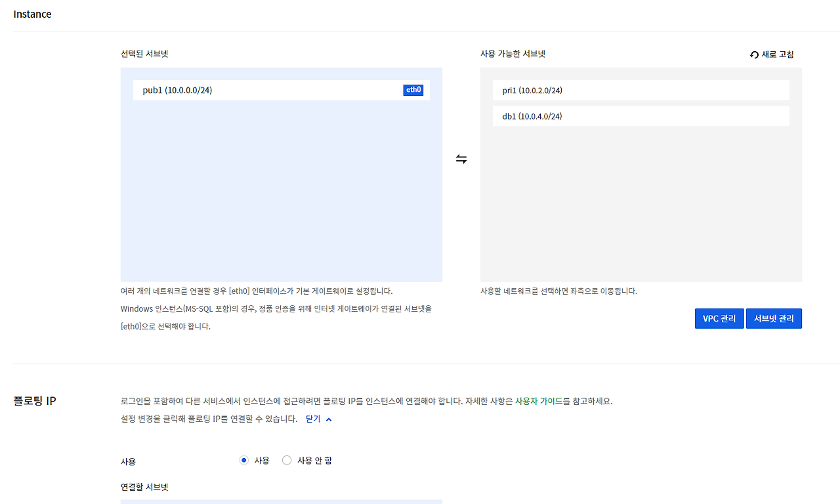Click the VPC 관리 button

719,318
